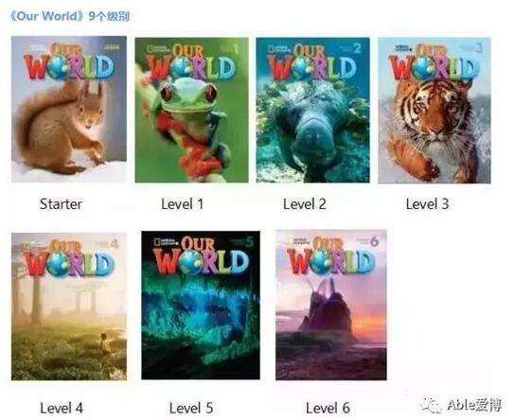The width and height of the screenshot is (515, 420).
Task: Select the 'Level 4' caption
Action: (x=62, y=409)
